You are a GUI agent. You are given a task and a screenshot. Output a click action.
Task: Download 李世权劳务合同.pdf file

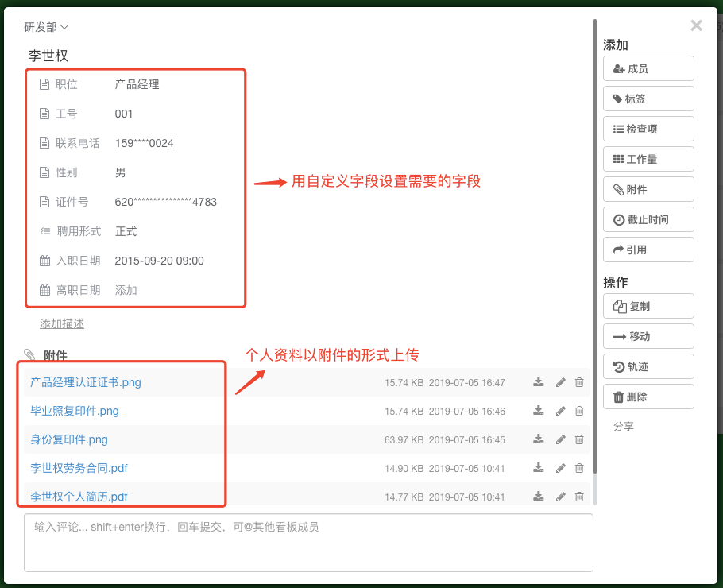pos(539,468)
